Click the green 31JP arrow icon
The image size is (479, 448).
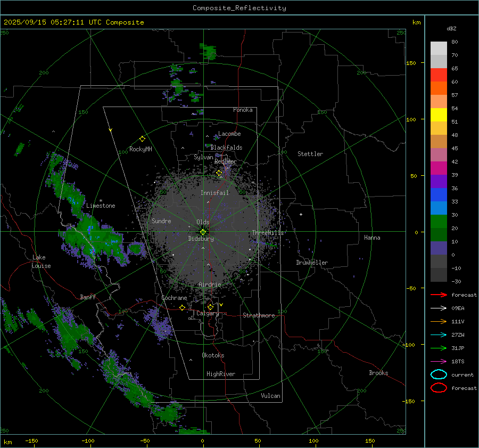(x=439, y=348)
